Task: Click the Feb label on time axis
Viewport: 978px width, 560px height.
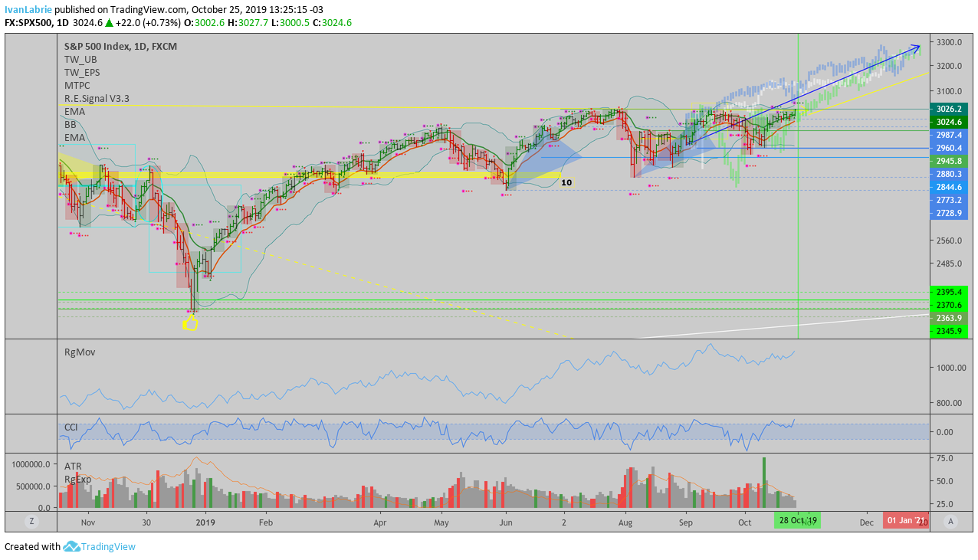Action: coord(265,522)
